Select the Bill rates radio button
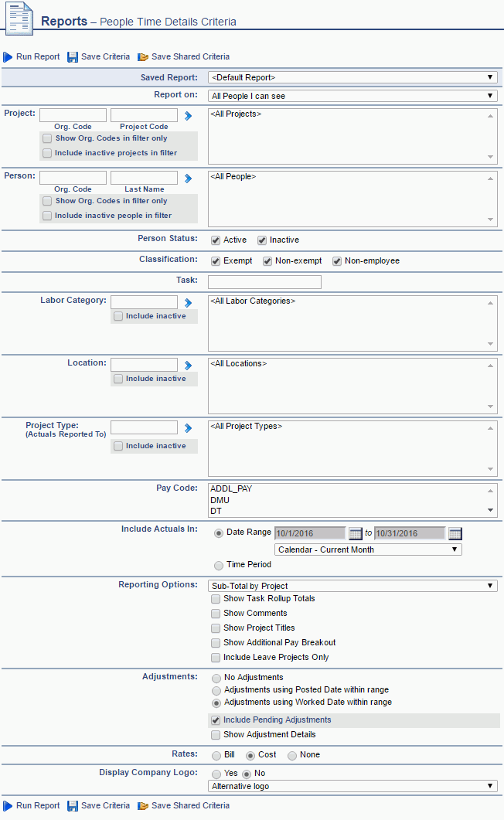The image size is (504, 820). (216, 756)
